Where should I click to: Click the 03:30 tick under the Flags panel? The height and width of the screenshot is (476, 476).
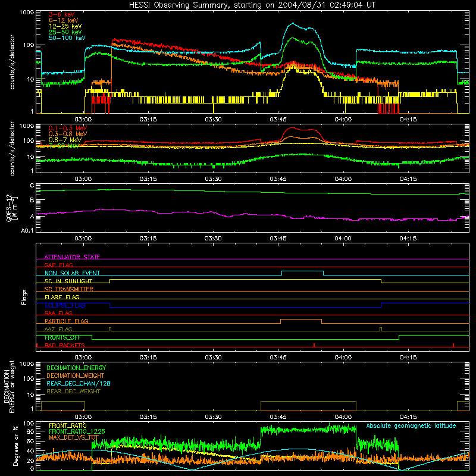213,358
